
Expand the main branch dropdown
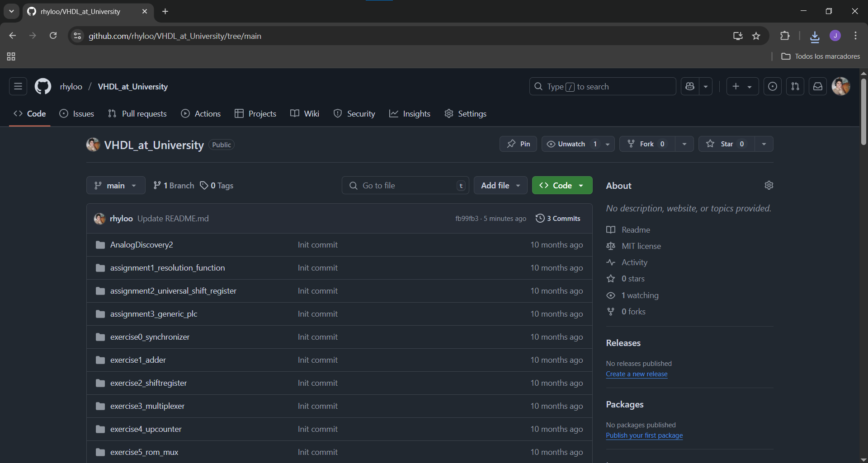click(x=116, y=186)
